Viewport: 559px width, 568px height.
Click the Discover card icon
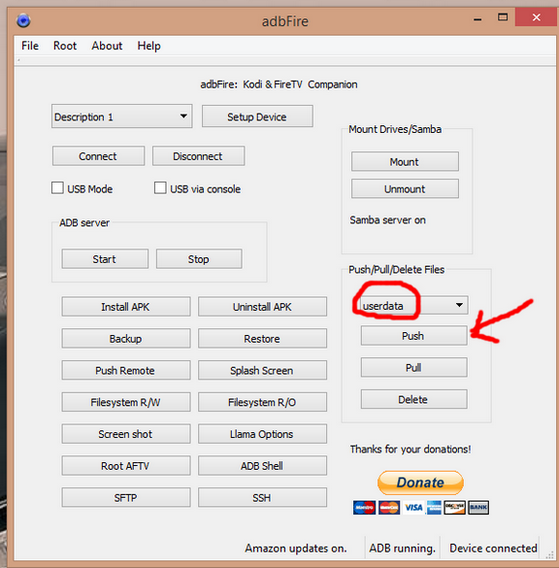pyautogui.click(x=455, y=508)
